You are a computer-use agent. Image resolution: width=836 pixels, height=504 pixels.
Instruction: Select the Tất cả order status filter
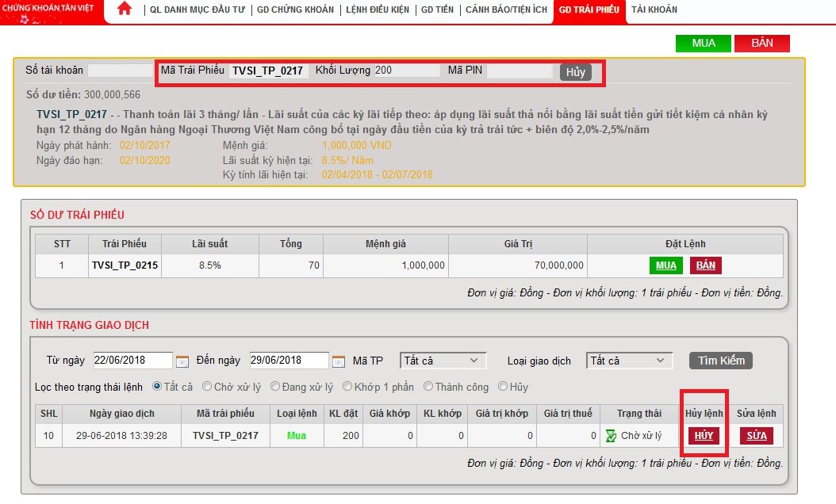(x=157, y=386)
